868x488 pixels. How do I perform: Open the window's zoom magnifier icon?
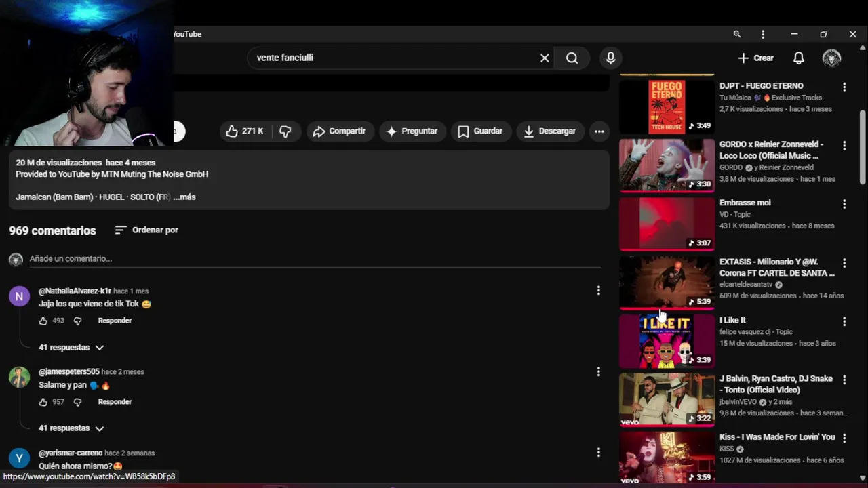[x=737, y=34]
